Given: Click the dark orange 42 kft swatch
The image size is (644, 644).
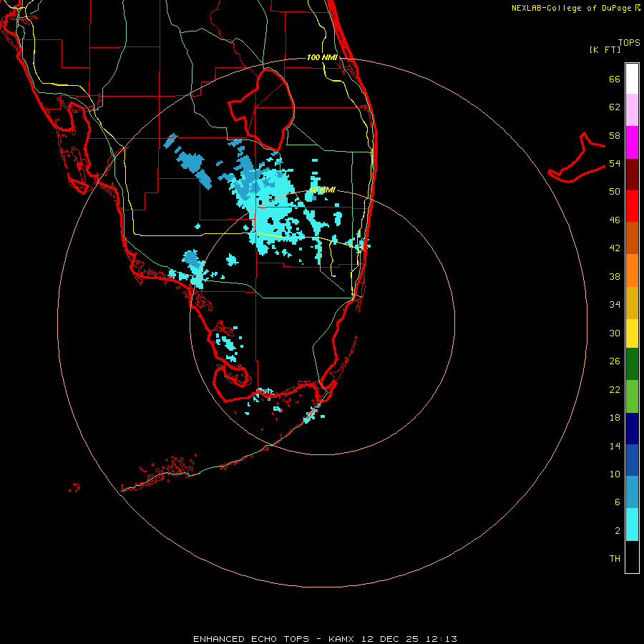Looking at the screenshot, I should tap(632, 238).
